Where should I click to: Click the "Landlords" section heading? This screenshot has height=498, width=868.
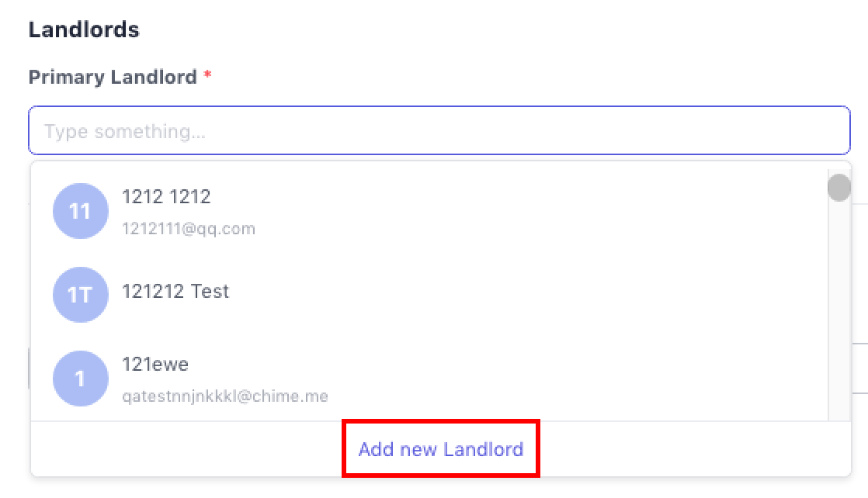[x=84, y=29]
